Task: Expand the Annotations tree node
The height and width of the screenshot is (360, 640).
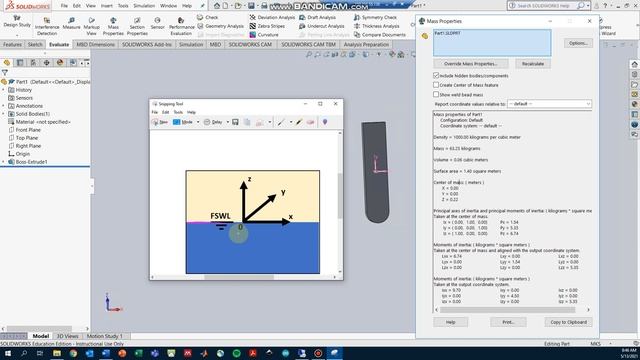Action: point(4,106)
